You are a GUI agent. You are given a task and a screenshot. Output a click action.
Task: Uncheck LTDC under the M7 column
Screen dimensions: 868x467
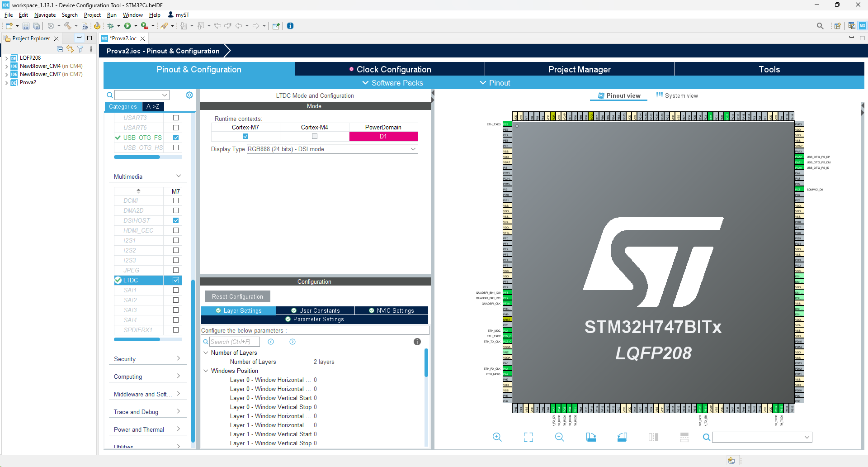[175, 280]
